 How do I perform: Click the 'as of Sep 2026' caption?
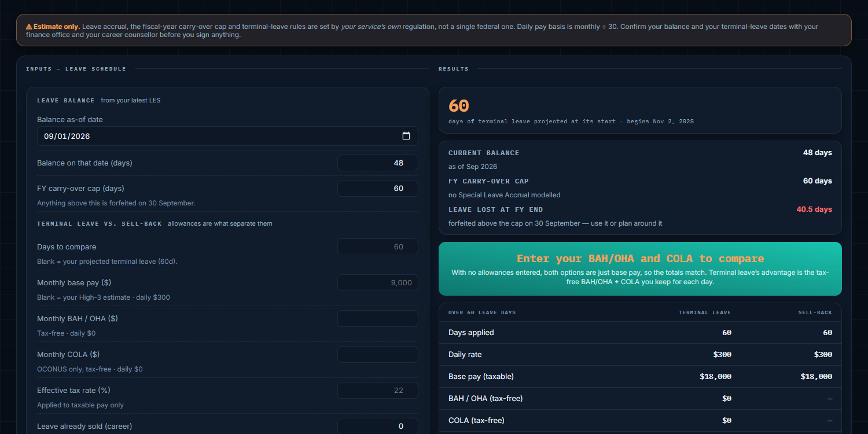[x=473, y=167]
